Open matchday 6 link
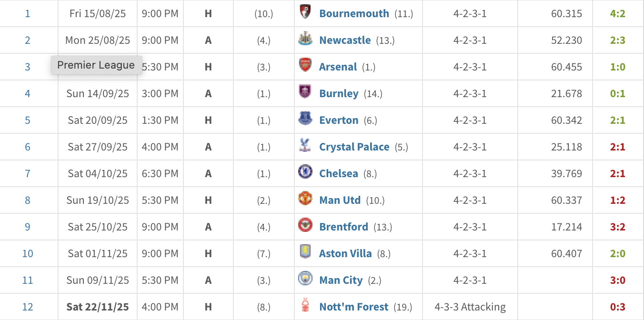The width and height of the screenshot is (644, 320). point(28,147)
